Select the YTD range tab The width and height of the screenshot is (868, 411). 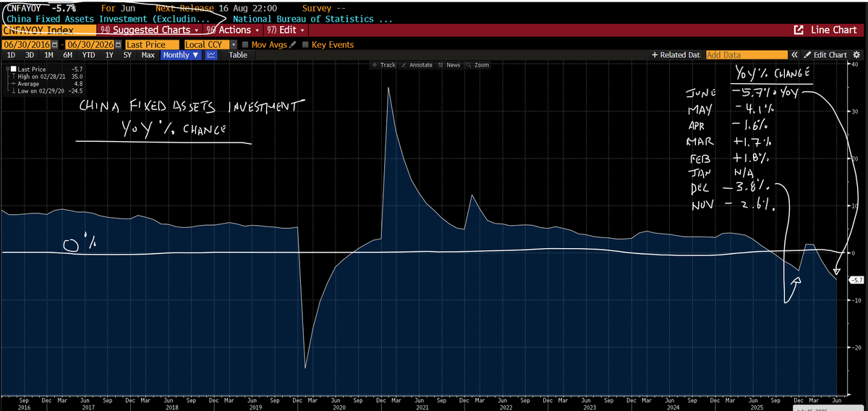[88, 55]
